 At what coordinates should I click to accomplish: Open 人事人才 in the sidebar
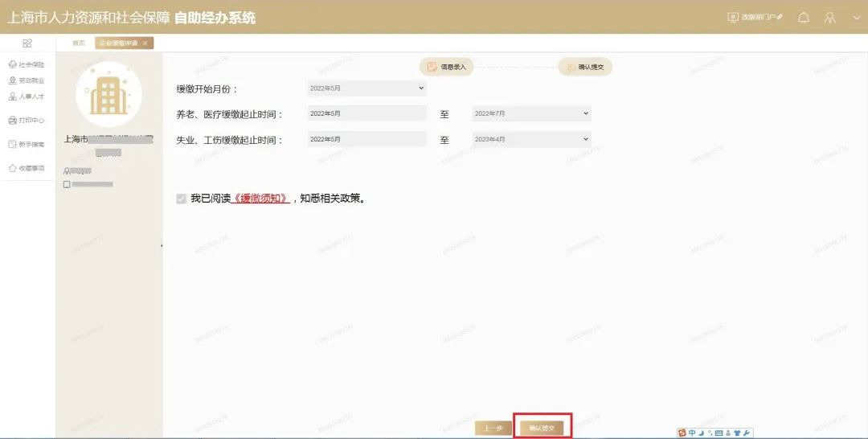tap(26, 96)
